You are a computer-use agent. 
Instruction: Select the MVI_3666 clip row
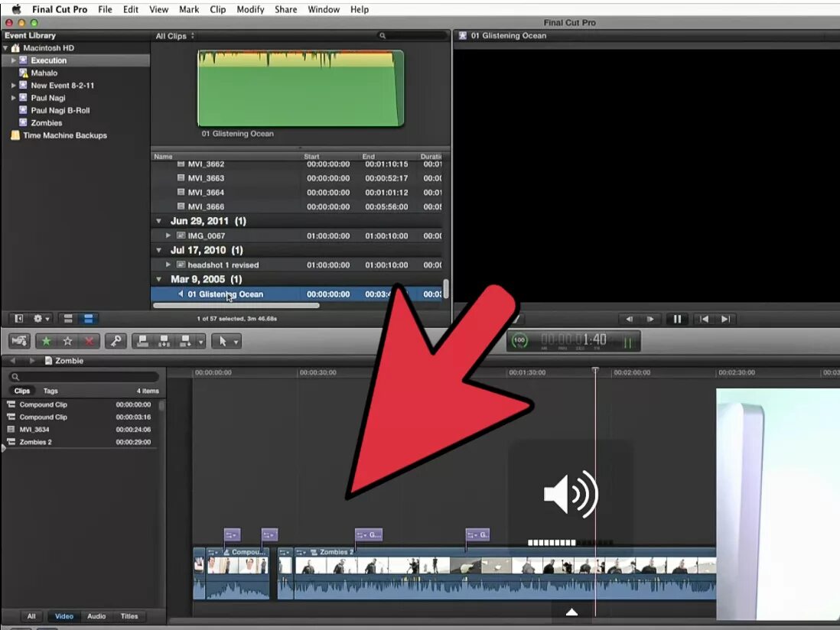click(298, 206)
